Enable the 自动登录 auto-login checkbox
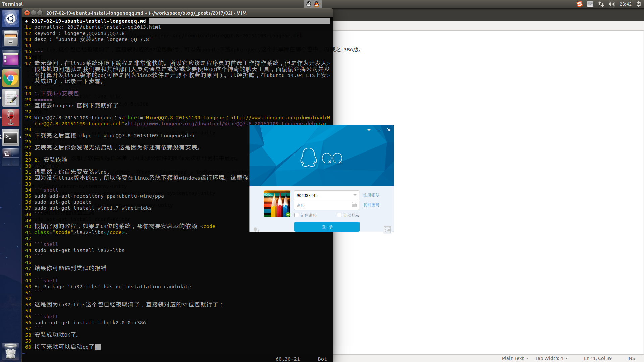Screen dimensions: 644x362 tap(339, 215)
